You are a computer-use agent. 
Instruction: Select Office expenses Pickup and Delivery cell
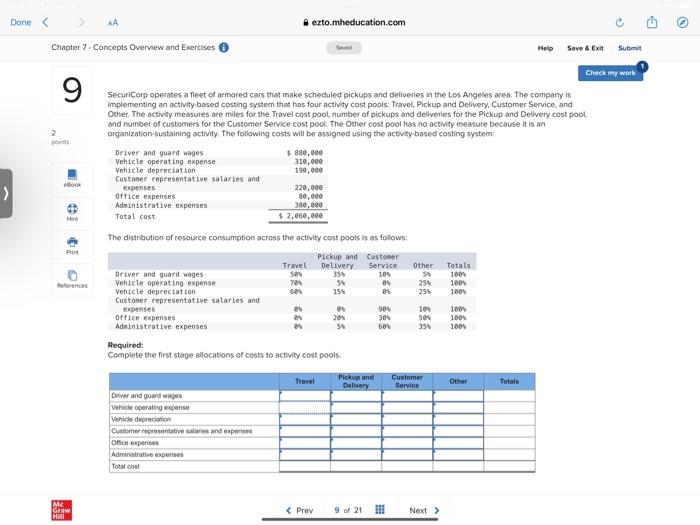(x=356, y=442)
